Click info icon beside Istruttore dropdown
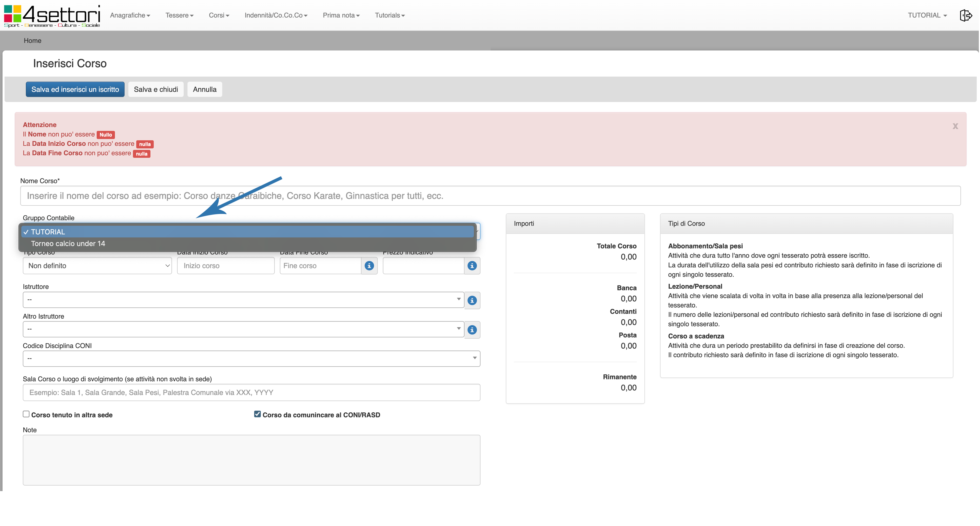Image resolution: width=980 pixels, height=526 pixels. (x=472, y=300)
